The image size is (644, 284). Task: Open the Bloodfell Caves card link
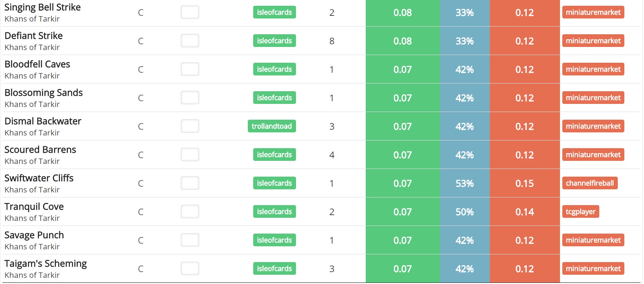(x=37, y=64)
